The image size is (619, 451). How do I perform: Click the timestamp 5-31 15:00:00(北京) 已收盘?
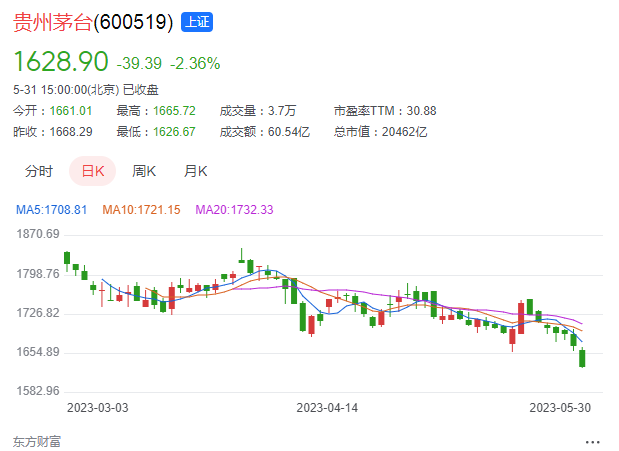[86, 90]
